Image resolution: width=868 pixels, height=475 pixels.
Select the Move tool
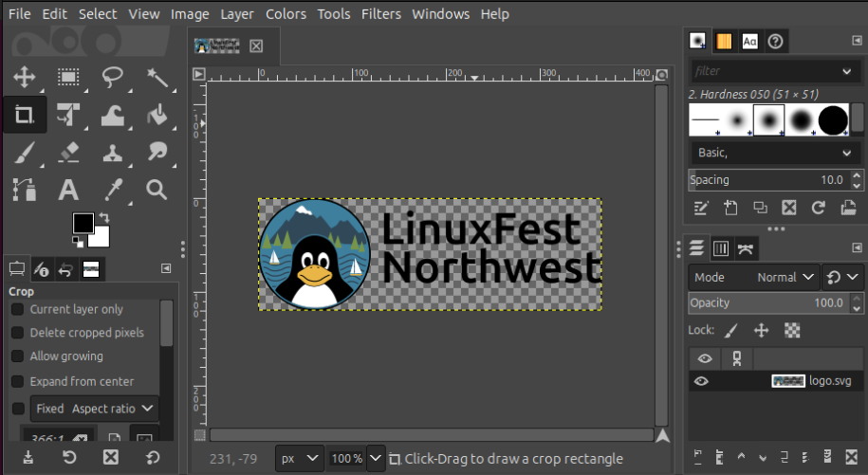click(x=25, y=77)
